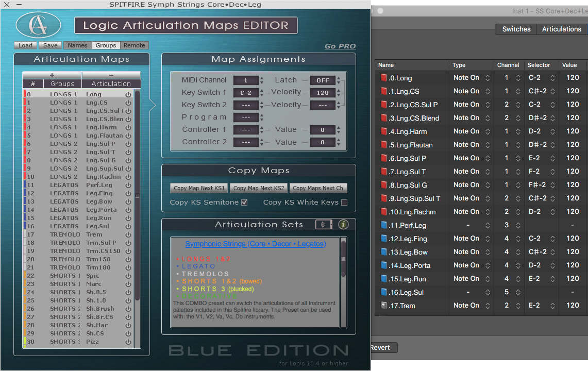Click the power icon on the Trem row

click(x=128, y=235)
